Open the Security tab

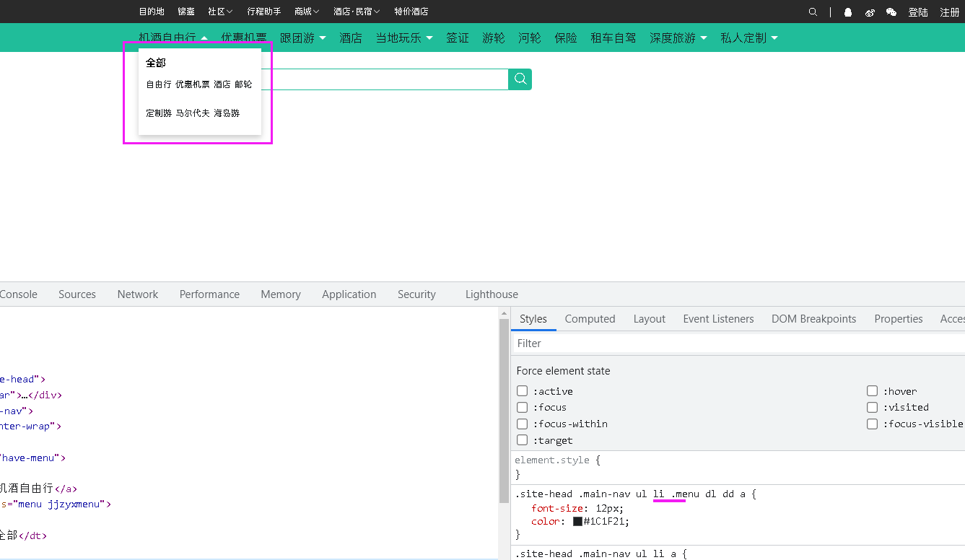pos(416,294)
